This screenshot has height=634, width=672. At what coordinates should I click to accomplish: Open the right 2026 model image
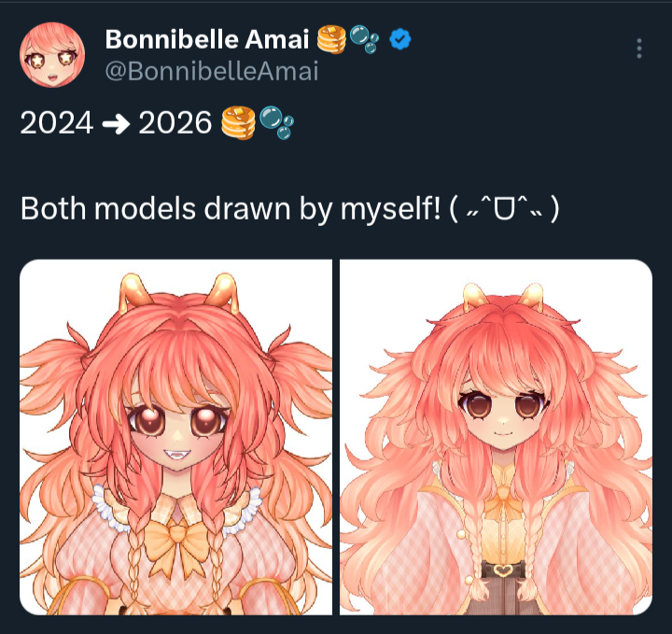[496, 437]
